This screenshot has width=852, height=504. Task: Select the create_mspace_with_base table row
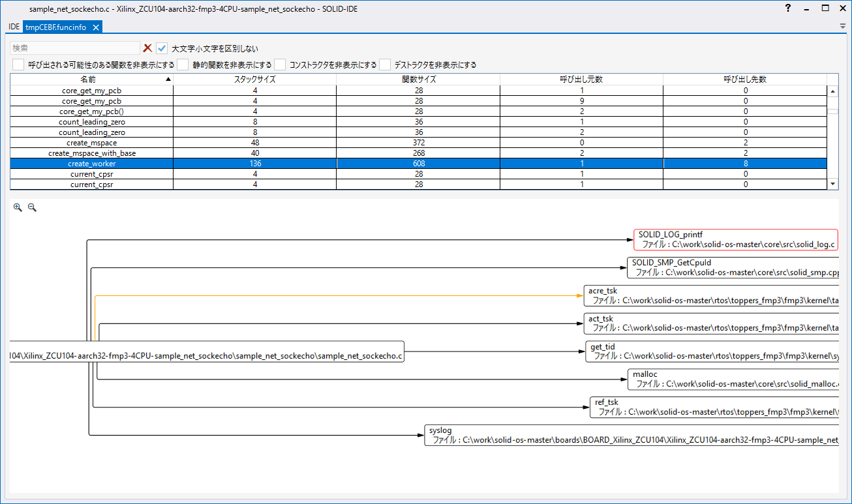click(92, 153)
